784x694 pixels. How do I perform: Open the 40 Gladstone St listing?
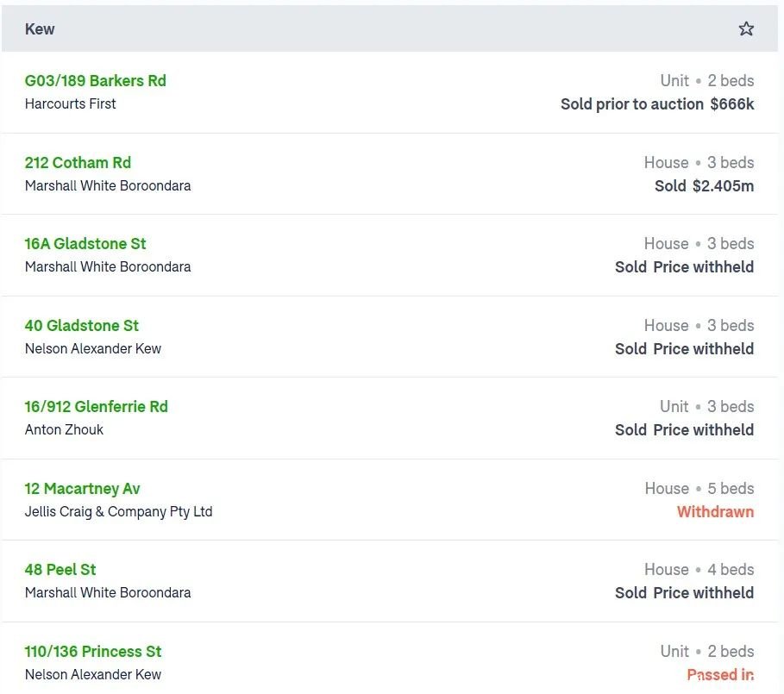pos(81,326)
